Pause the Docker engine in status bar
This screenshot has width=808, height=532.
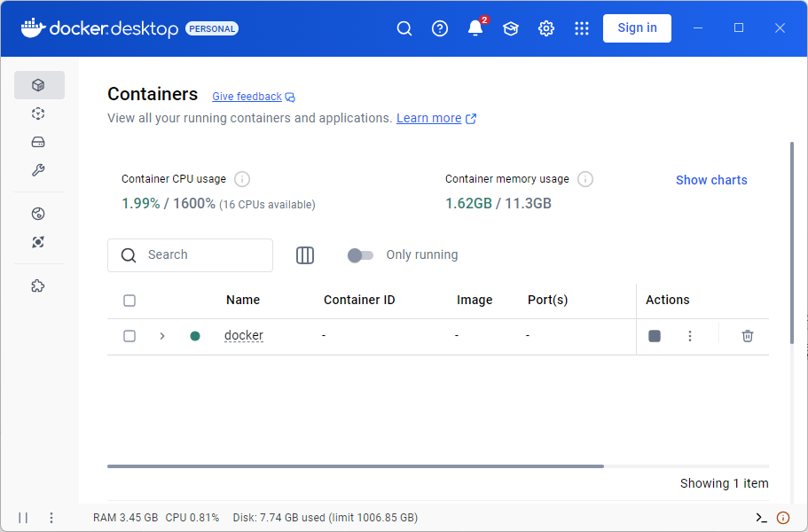click(x=23, y=518)
